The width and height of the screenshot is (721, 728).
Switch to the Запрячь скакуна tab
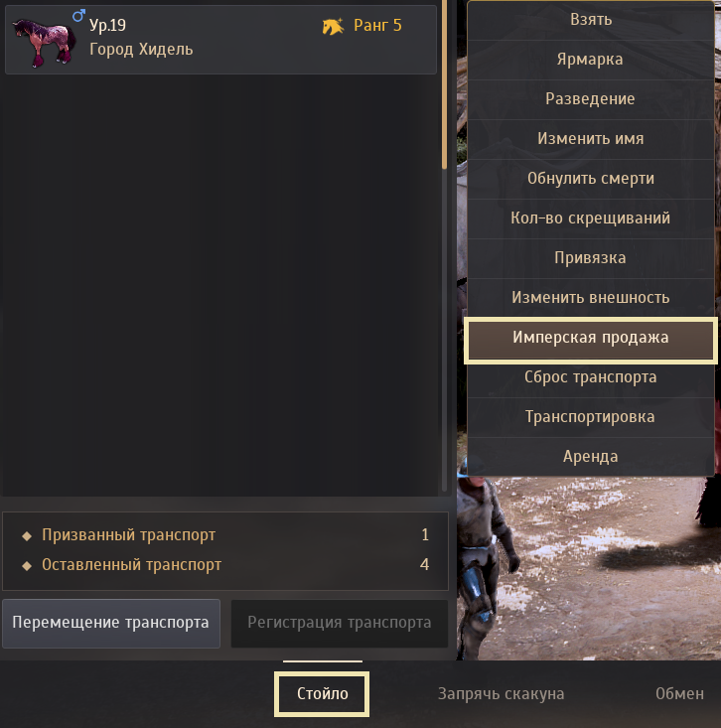pos(501,693)
